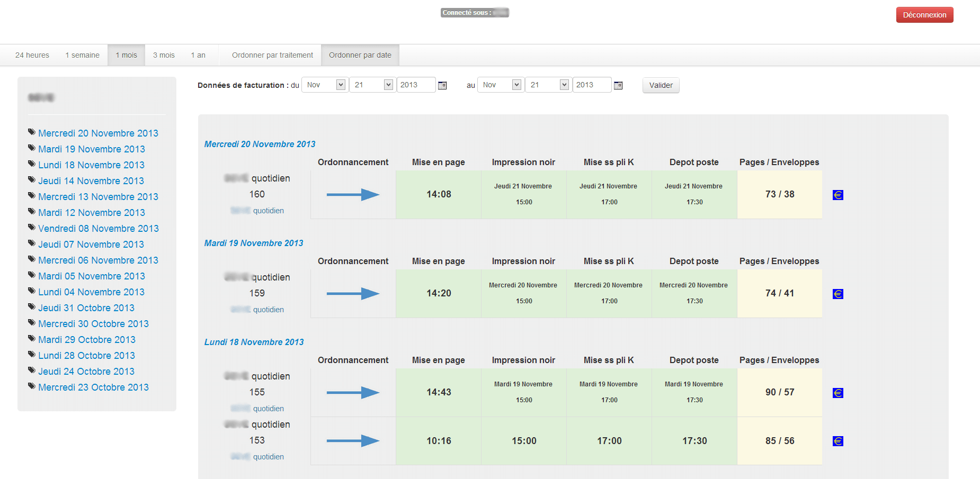The height and width of the screenshot is (479, 980).
Task: Click the start year field showing 2013
Action: coord(416,85)
